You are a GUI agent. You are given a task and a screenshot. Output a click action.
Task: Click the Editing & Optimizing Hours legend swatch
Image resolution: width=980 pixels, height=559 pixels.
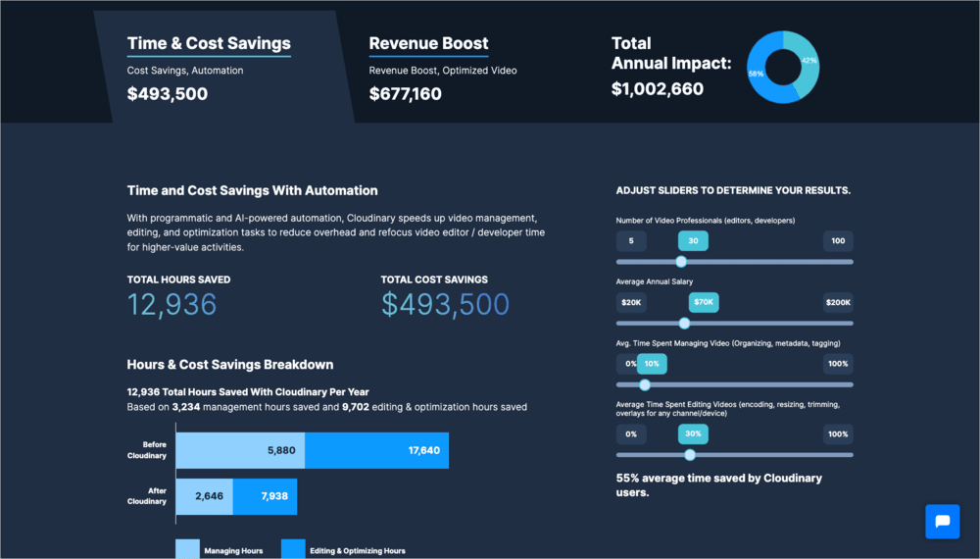pyautogui.click(x=293, y=549)
